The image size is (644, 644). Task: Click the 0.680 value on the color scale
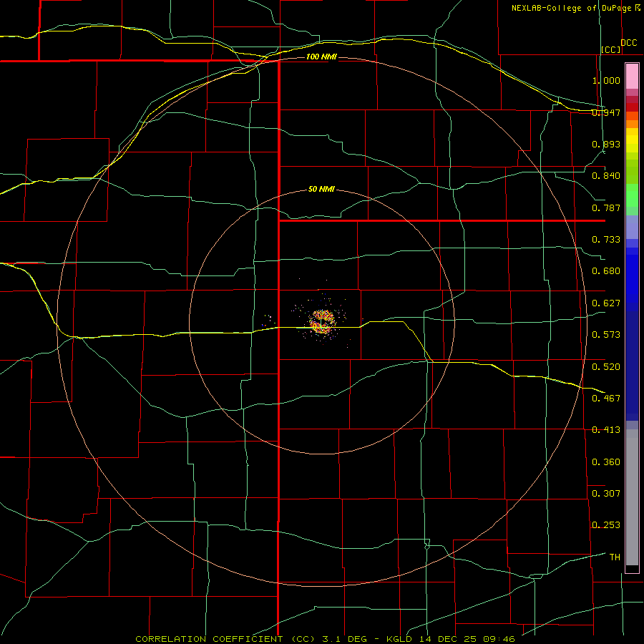pyautogui.click(x=606, y=271)
